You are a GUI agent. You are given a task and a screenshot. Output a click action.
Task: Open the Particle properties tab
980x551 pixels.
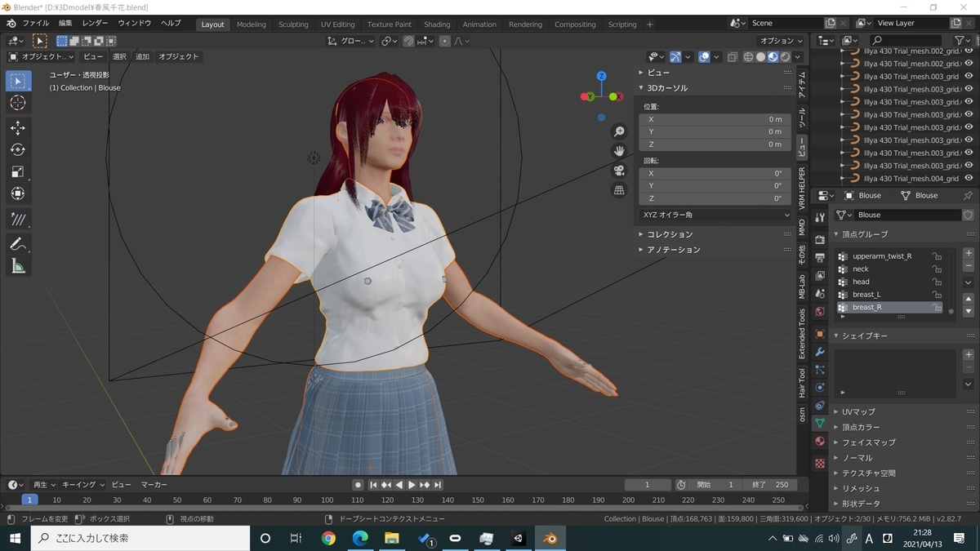point(820,370)
